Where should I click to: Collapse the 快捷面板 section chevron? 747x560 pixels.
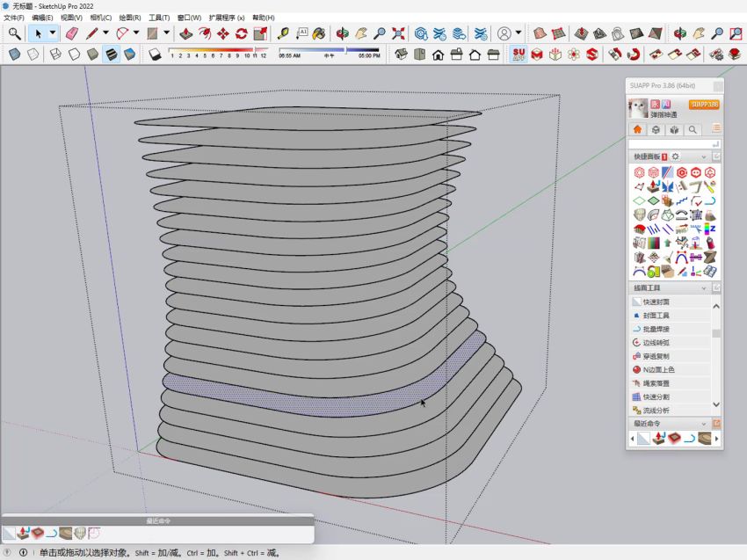pos(704,156)
